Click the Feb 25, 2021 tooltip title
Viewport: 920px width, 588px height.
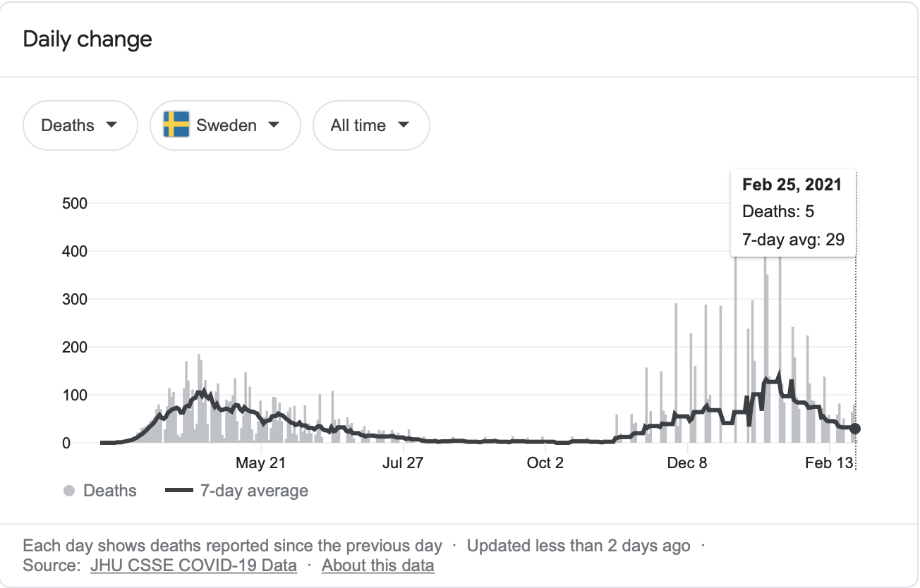792,185
